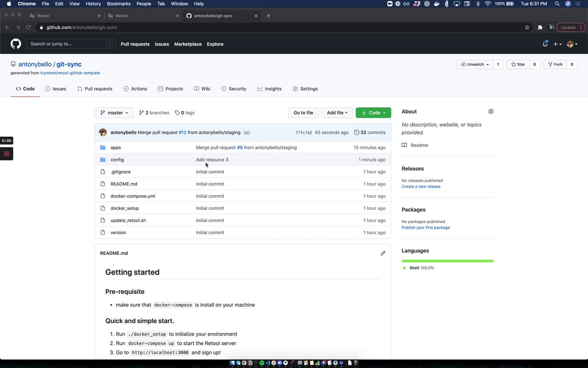Open the docker-compose.yml file
588x368 pixels.
click(x=133, y=196)
